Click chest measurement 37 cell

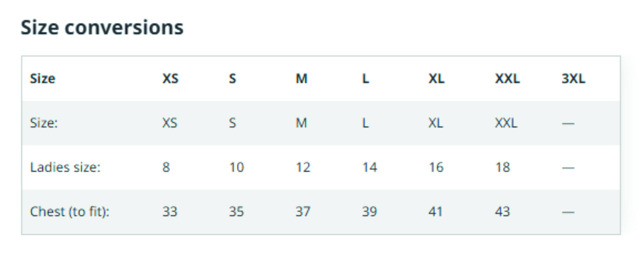303,212
